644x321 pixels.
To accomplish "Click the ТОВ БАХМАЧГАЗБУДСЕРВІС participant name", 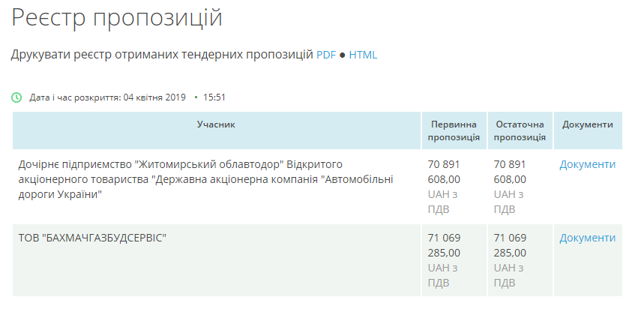I will pos(92,238).
